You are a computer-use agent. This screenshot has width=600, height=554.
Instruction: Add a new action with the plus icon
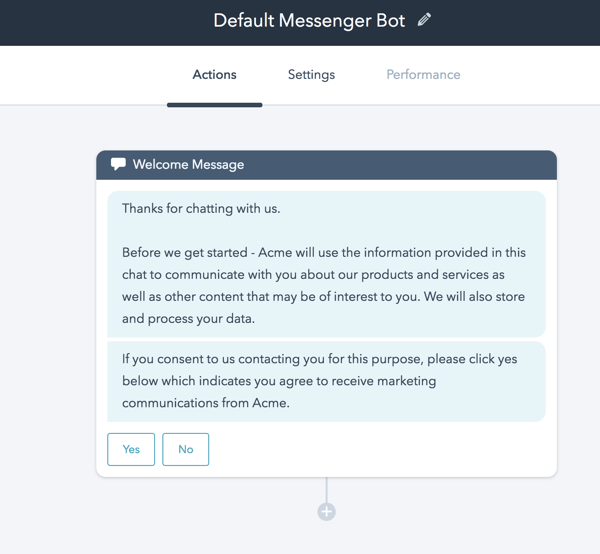(x=326, y=512)
